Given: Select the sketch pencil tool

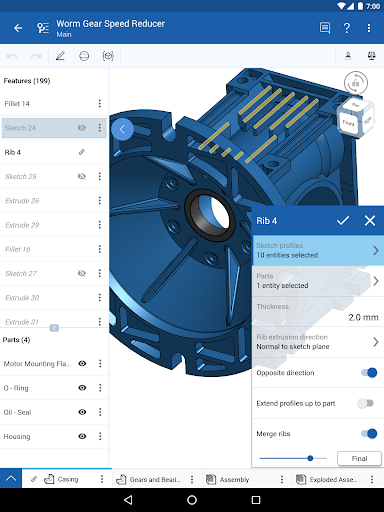Looking at the screenshot, I should [60, 56].
